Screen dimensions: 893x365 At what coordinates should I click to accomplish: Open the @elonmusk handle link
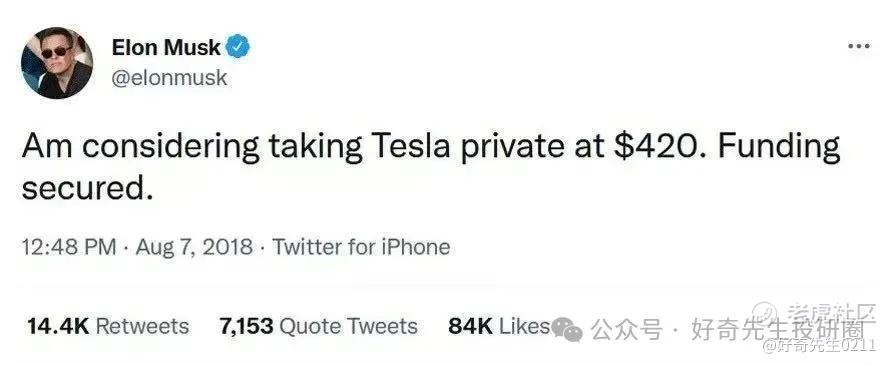(x=169, y=77)
